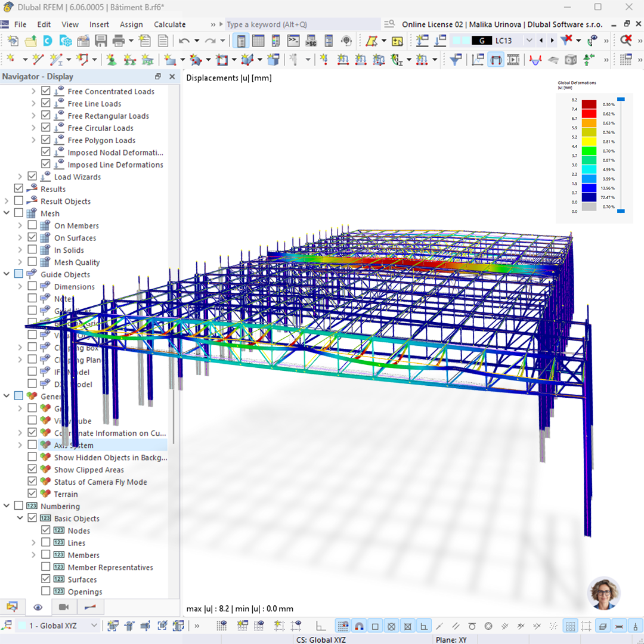Activate the rendered model display icon
This screenshot has height=644, width=644.
click(x=496, y=60)
